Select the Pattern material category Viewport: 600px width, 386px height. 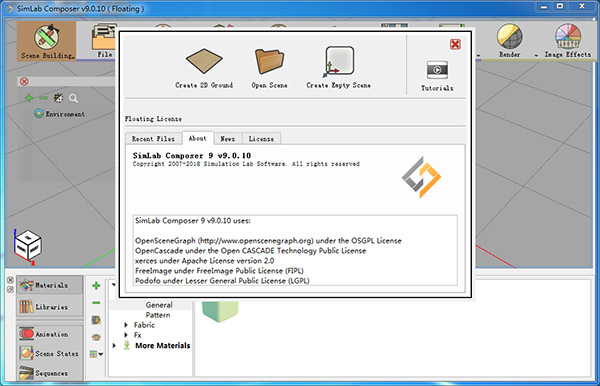[x=158, y=315]
